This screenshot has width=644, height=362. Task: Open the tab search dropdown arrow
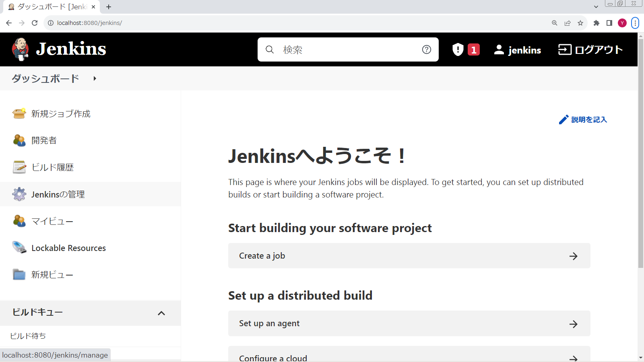(596, 7)
